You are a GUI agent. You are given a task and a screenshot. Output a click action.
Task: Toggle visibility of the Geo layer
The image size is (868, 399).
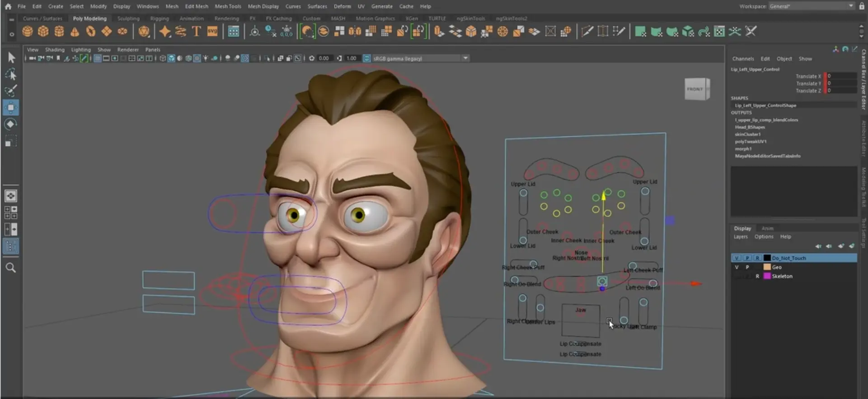tap(737, 267)
